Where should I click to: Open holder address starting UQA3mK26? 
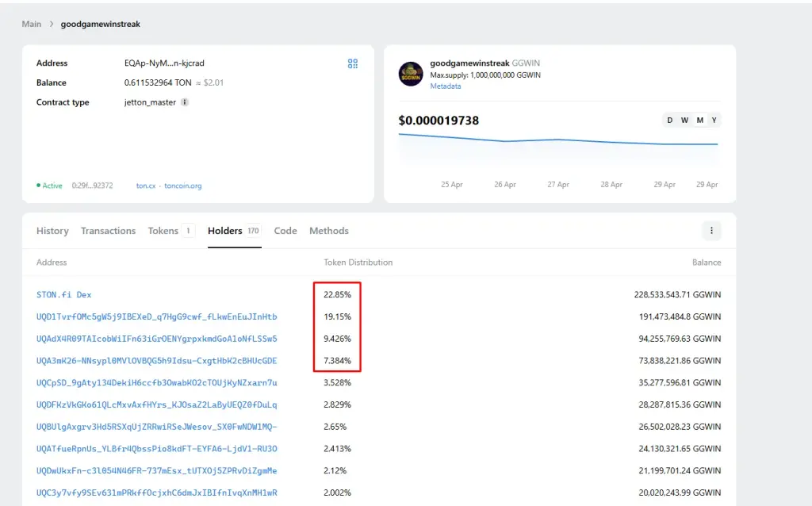[x=156, y=361]
